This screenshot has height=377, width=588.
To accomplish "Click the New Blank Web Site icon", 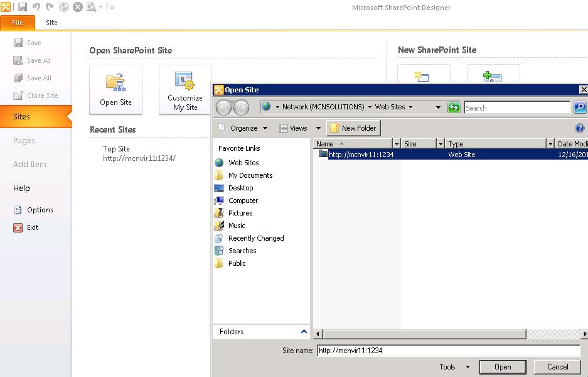I will (422, 76).
